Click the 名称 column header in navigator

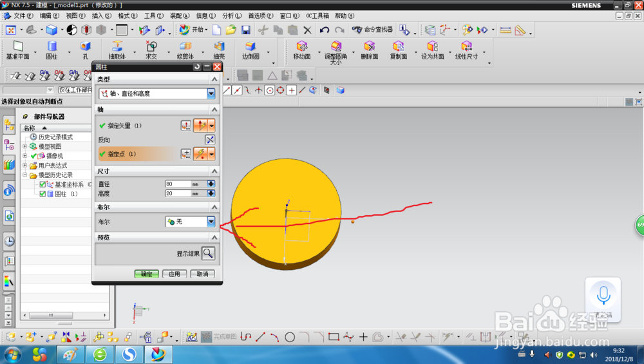point(56,128)
